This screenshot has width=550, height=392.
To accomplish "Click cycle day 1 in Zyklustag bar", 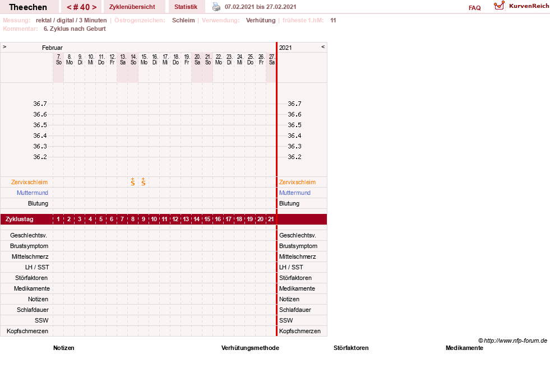I will 58,220.
